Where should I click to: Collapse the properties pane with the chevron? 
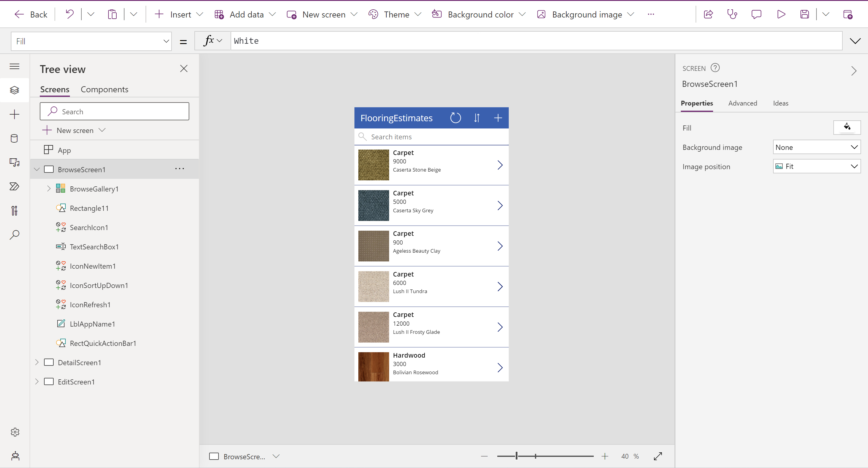point(854,71)
